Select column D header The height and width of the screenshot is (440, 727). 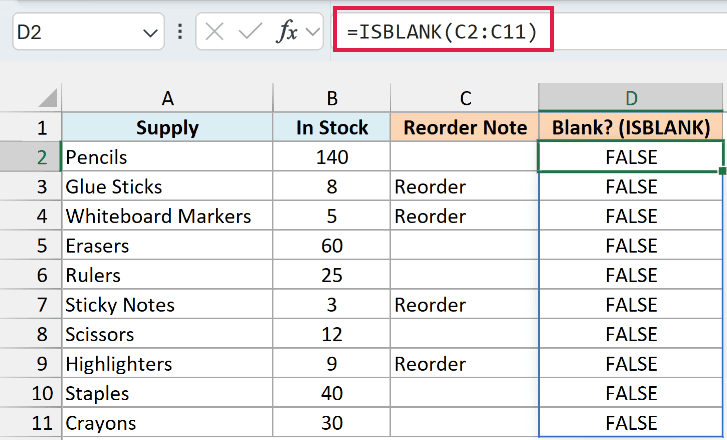[631, 98]
